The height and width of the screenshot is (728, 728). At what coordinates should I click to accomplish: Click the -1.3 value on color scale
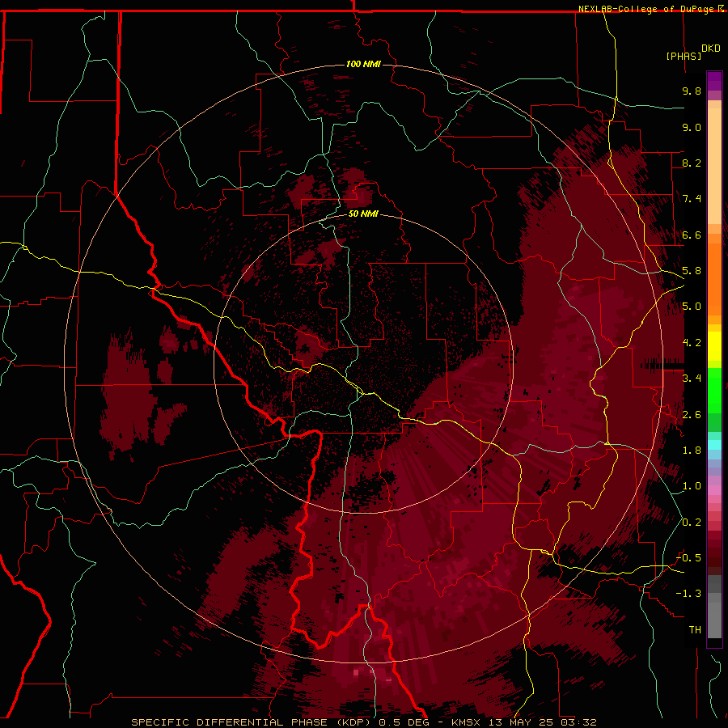689,594
